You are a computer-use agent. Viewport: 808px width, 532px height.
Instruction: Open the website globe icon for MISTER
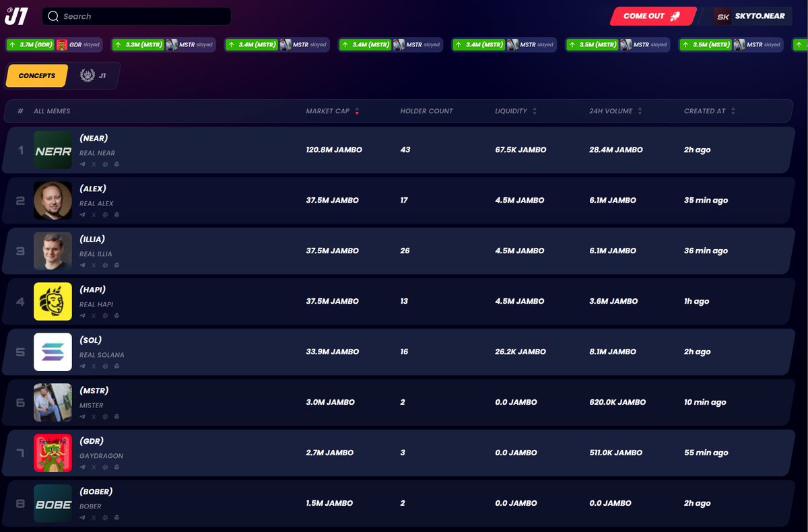point(105,417)
